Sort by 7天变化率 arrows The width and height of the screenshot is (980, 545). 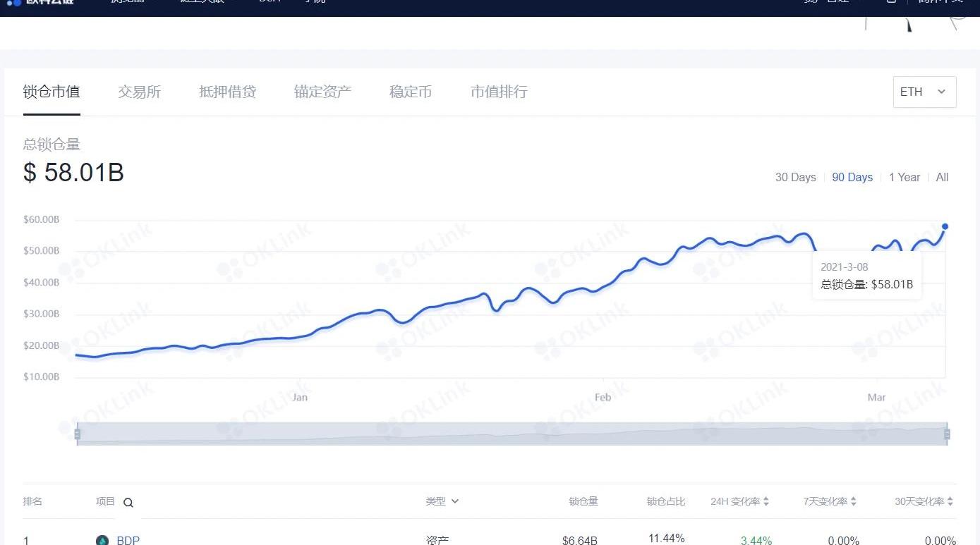click(x=853, y=501)
